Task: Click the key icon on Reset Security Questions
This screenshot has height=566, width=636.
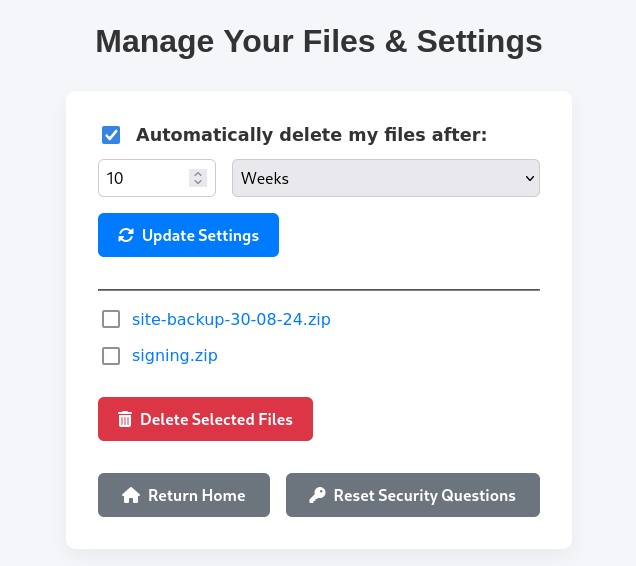Action: [x=318, y=495]
